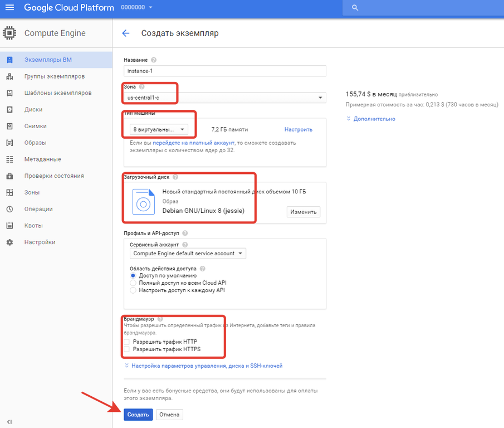Click Изменить boot disk button
The width and height of the screenshot is (504, 428).
pos(304,212)
